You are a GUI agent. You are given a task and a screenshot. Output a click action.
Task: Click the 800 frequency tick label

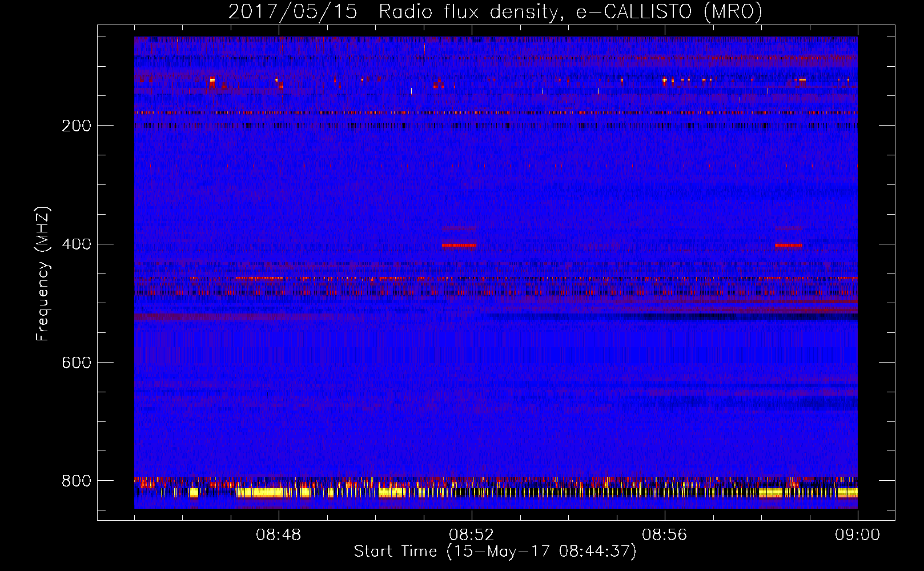(77, 481)
